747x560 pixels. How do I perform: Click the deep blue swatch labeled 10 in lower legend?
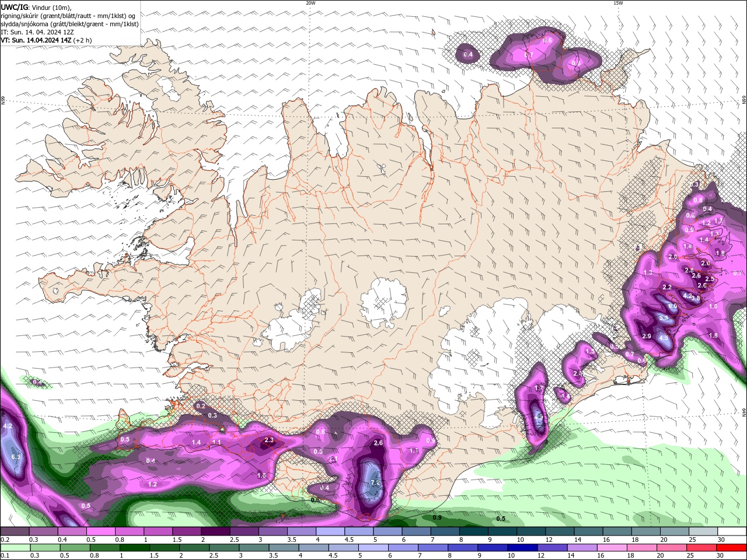(522, 548)
